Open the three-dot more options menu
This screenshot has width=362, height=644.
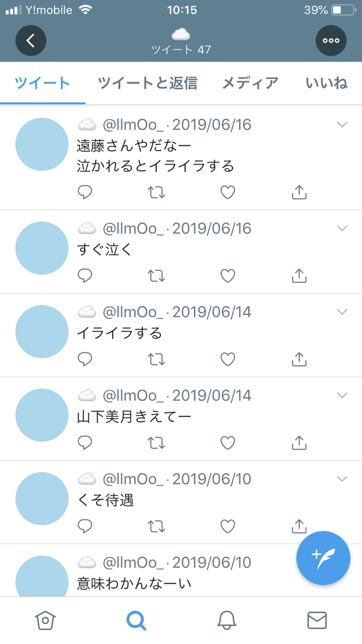(x=331, y=41)
